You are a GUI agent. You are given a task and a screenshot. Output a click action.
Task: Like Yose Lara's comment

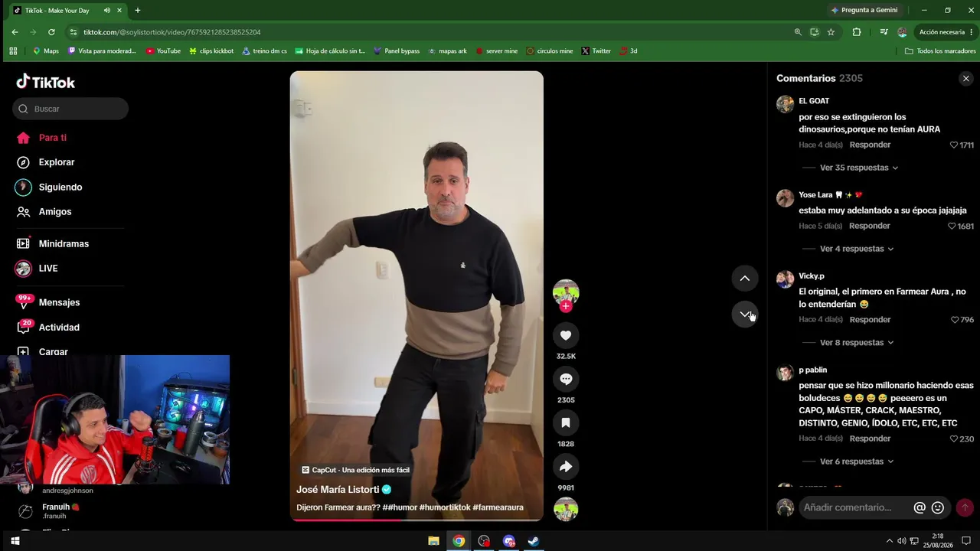click(x=952, y=226)
